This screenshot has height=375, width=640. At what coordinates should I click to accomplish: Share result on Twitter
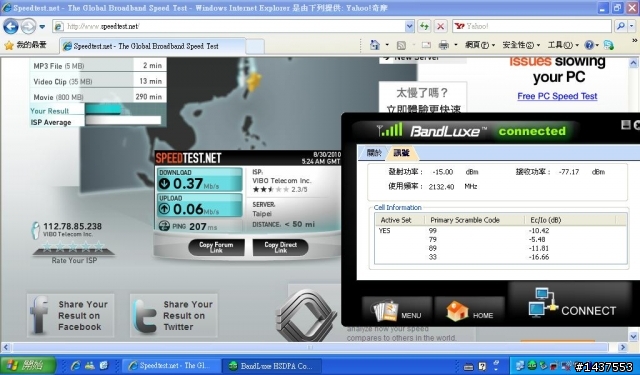[174, 315]
